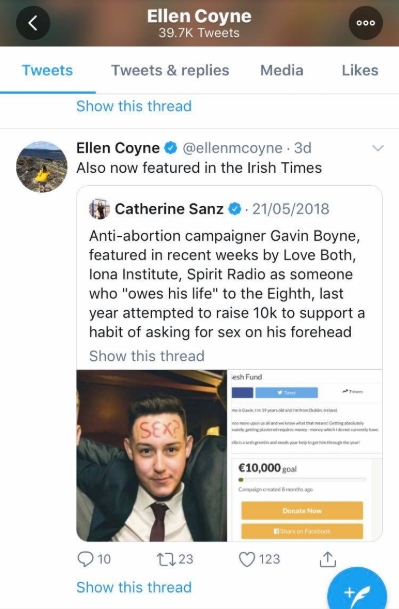Click top Show this thread link
This screenshot has height=609, width=399.
point(134,106)
